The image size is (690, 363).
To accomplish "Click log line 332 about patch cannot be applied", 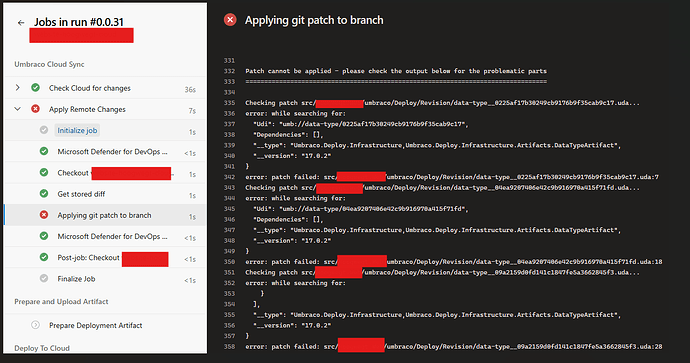I will [396, 71].
